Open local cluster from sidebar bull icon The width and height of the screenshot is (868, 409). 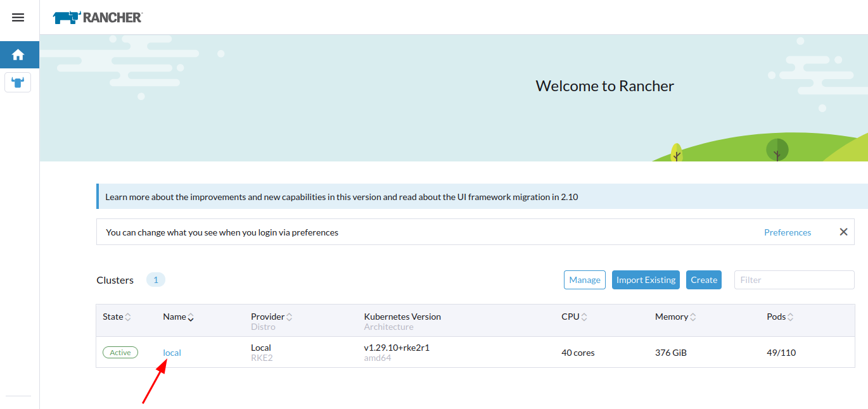pyautogui.click(x=18, y=82)
